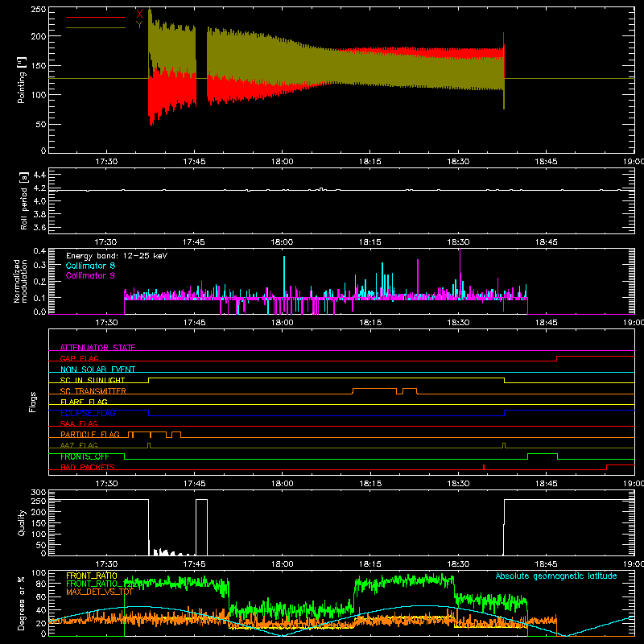
Task: Click the 250 tick label on Pointing axis
Action: point(38,9)
